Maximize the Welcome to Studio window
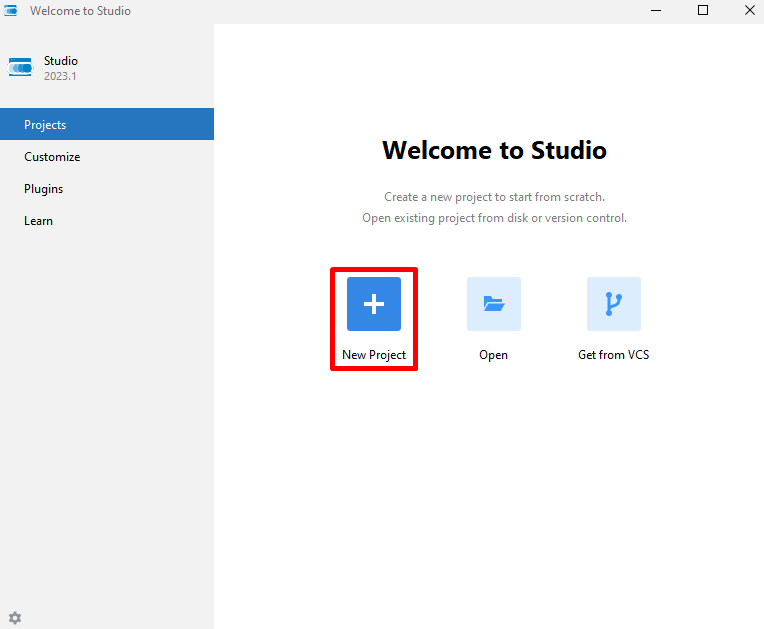Screen dimensions: 764x629 point(702,11)
